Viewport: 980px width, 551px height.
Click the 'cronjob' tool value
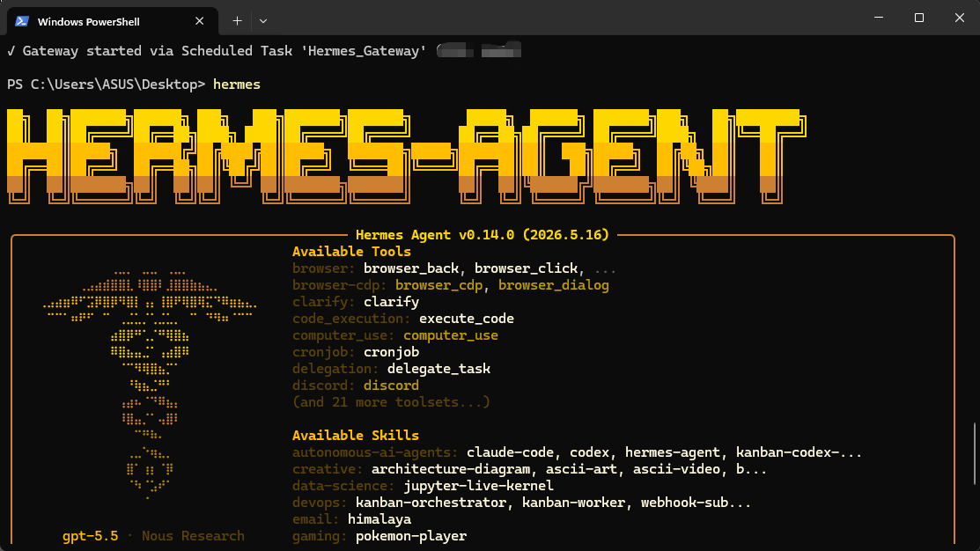(x=391, y=352)
